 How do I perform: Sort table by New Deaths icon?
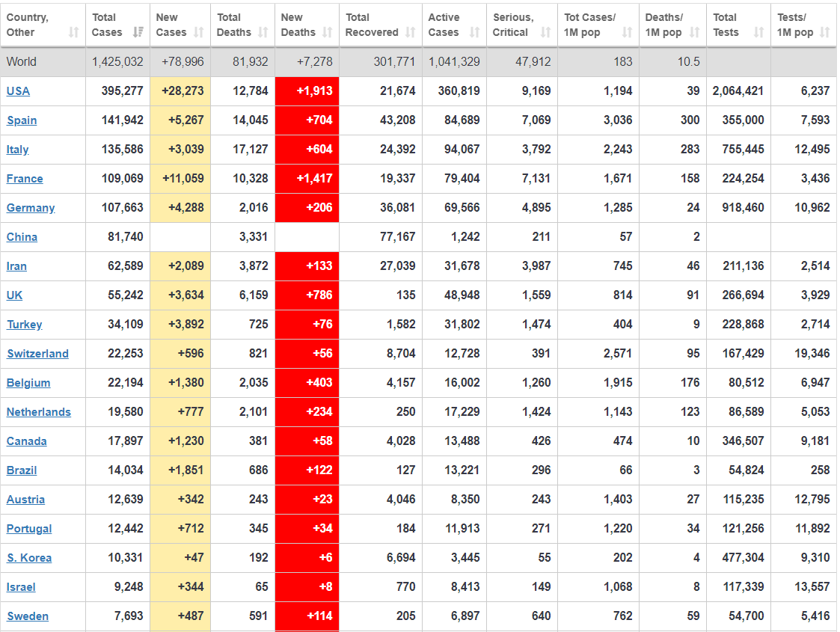click(327, 32)
